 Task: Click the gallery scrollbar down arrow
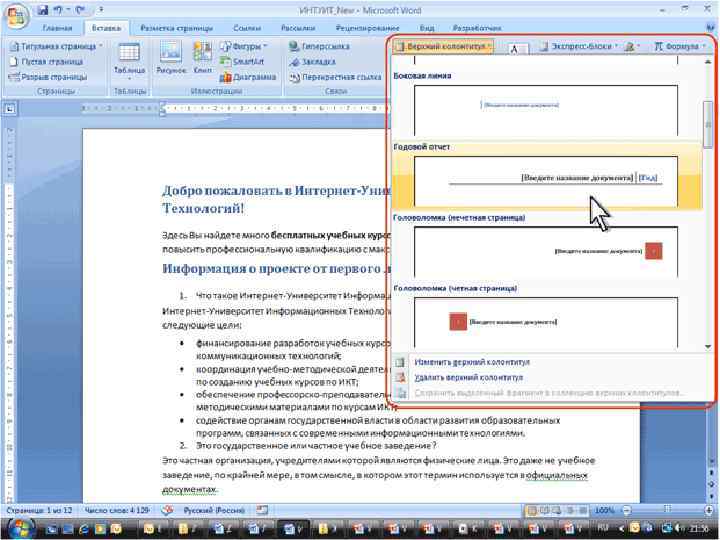point(708,347)
